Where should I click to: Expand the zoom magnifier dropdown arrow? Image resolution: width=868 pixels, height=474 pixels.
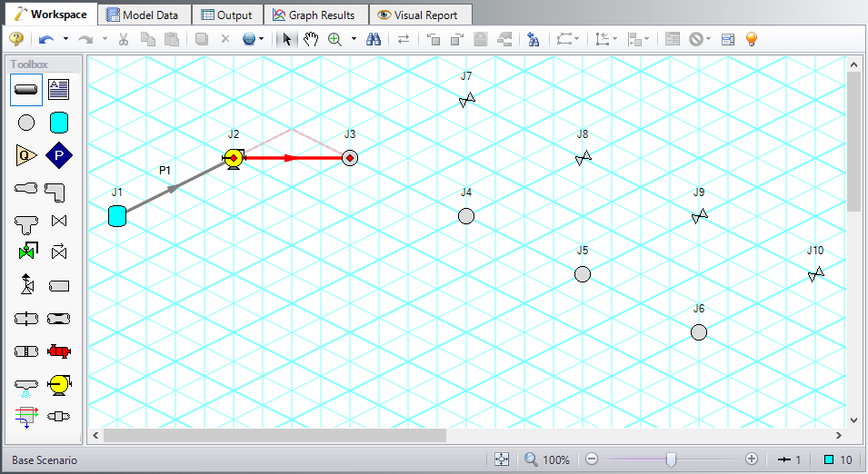354,39
